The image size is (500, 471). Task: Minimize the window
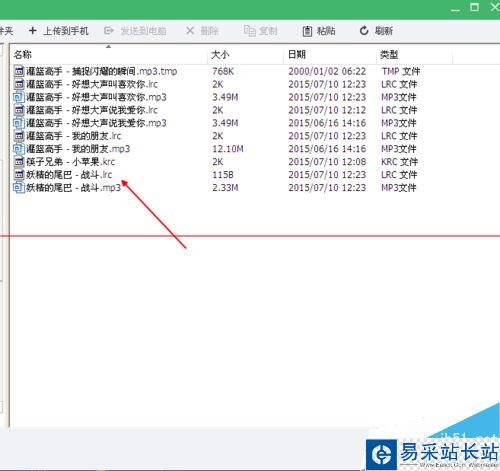pos(455,10)
